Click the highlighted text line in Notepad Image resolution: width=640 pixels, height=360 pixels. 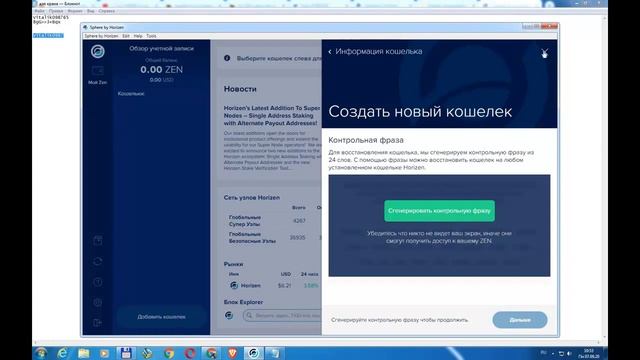tap(48, 36)
